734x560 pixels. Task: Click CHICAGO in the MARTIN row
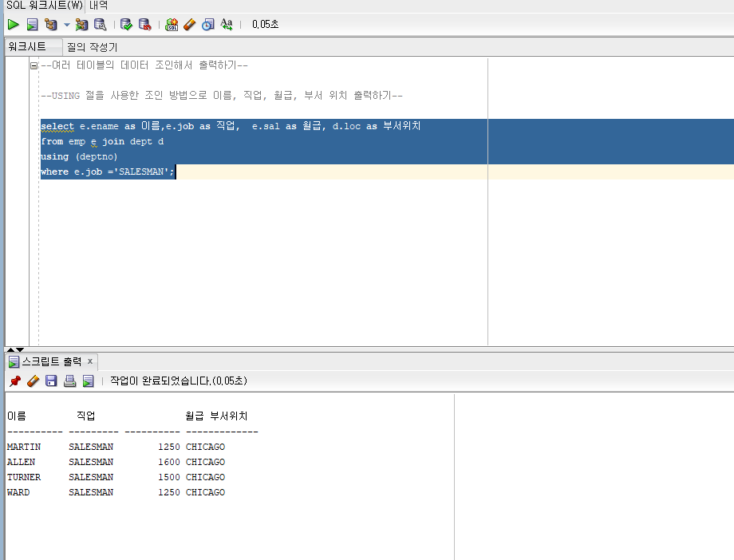(206, 447)
